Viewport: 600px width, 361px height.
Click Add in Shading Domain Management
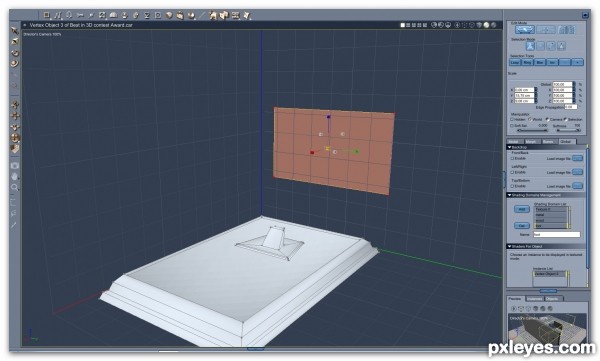coord(522,209)
